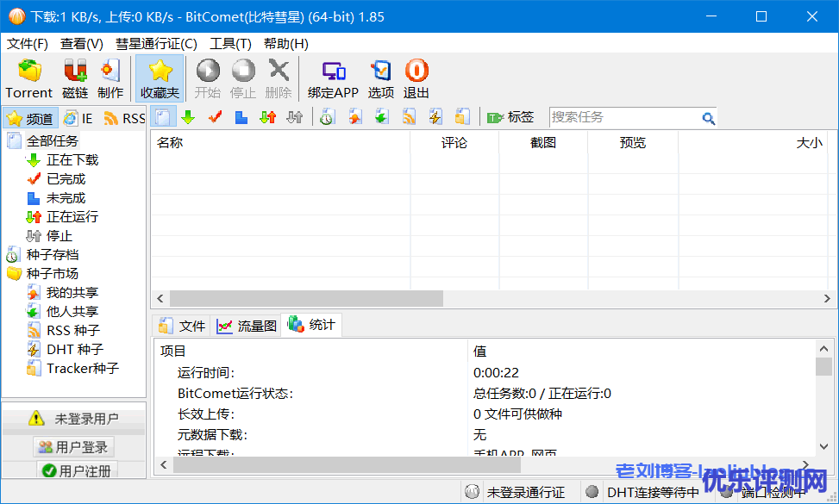This screenshot has height=504, width=839.
Task: Switch to the RSS channel tab
Action: click(124, 119)
